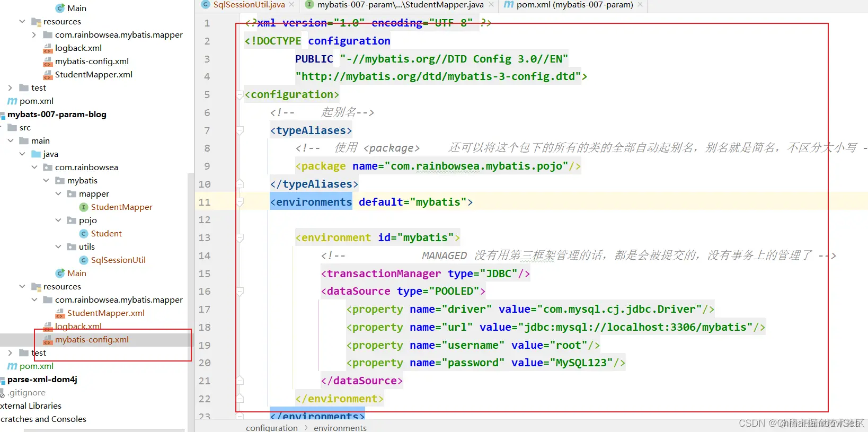Close the SqlSessionUtil.java tab

pos(291,5)
